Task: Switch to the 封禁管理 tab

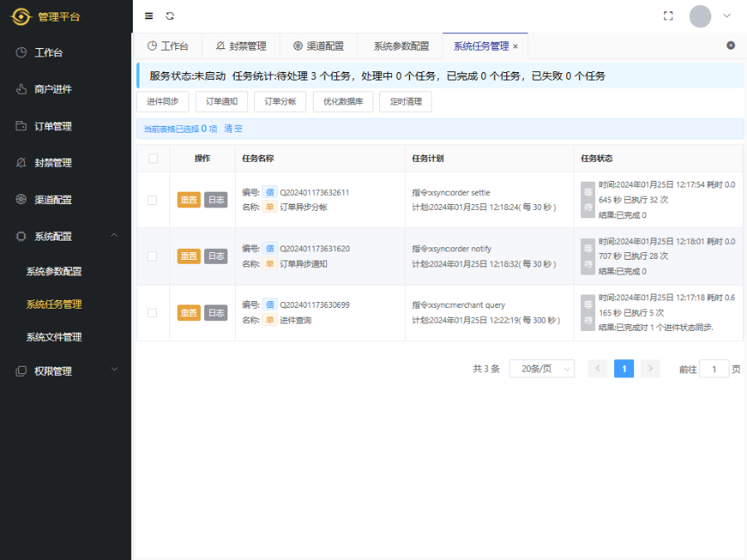Action: click(x=241, y=46)
